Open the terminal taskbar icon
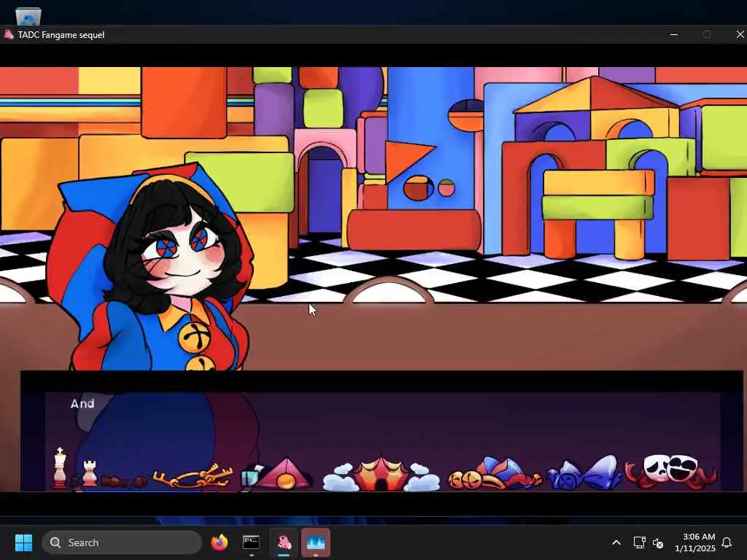The image size is (747, 560). click(251, 542)
